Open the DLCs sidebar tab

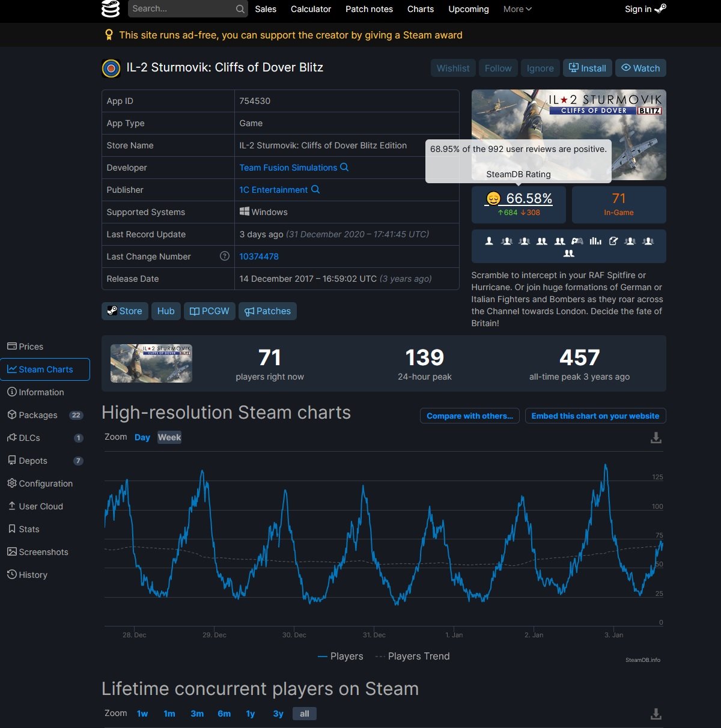tap(45, 438)
